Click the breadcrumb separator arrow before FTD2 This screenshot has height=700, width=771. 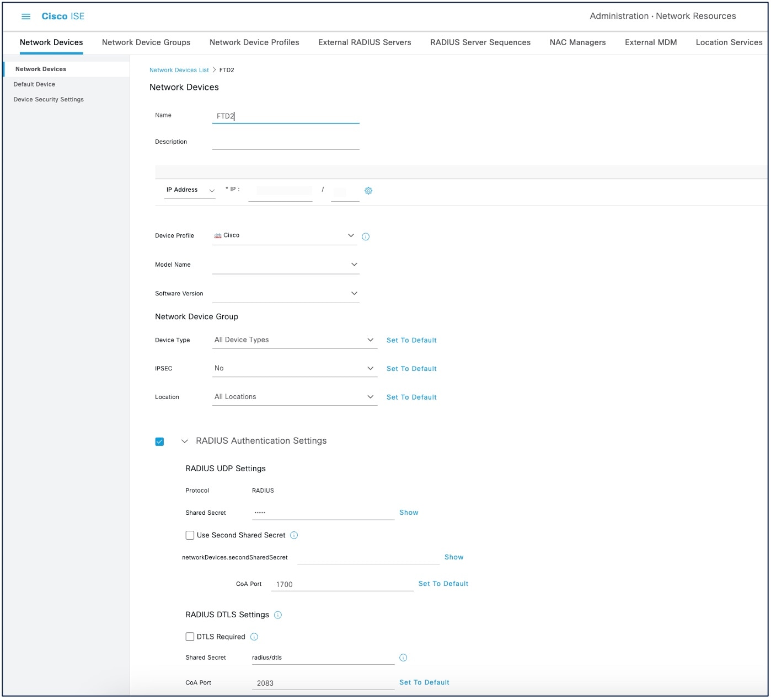pyautogui.click(x=214, y=70)
